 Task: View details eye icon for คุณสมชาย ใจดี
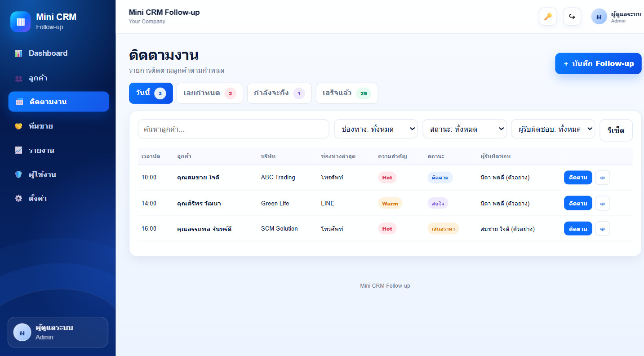(x=603, y=178)
